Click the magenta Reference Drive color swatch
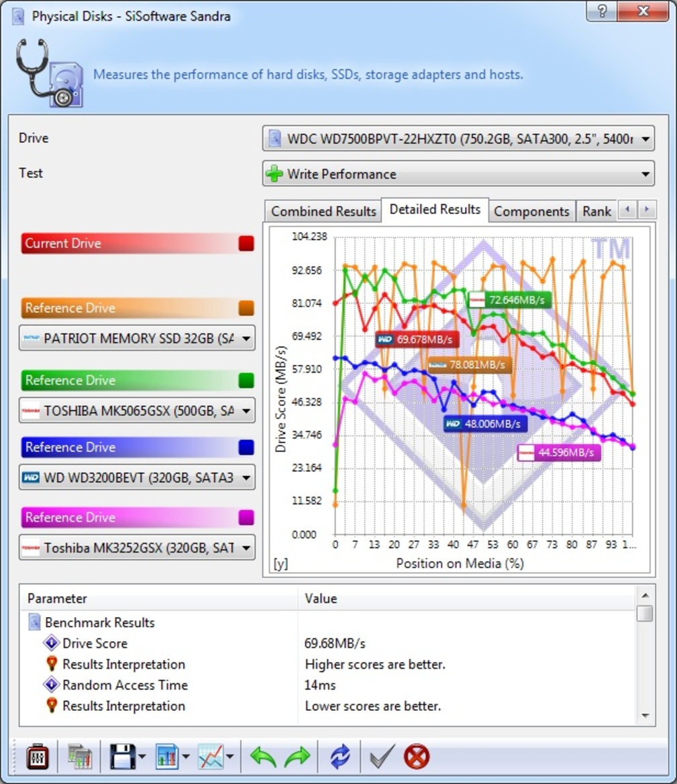Image resolution: width=677 pixels, height=784 pixels. click(246, 518)
